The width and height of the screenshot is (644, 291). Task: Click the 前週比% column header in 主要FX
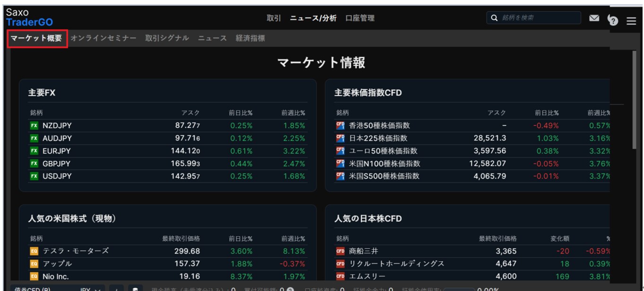pos(293,113)
